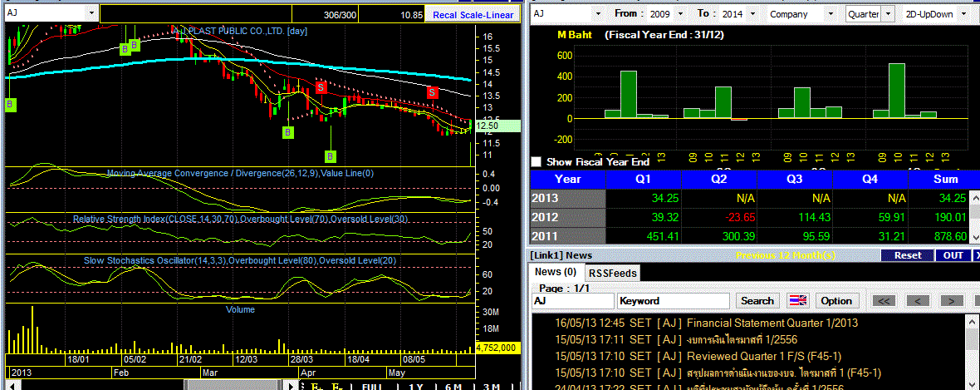
Task: Click the 451.41 cell for 2011 Q1
Action: (643, 236)
